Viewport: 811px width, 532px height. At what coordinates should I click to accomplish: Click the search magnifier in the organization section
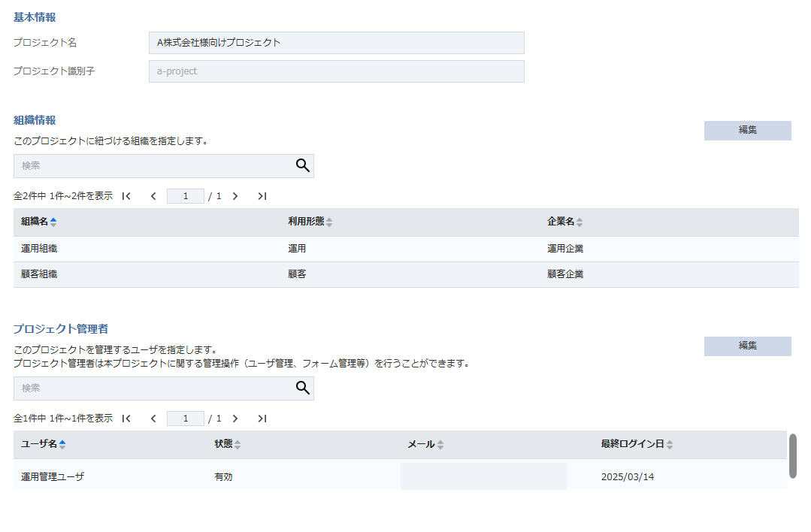click(302, 166)
